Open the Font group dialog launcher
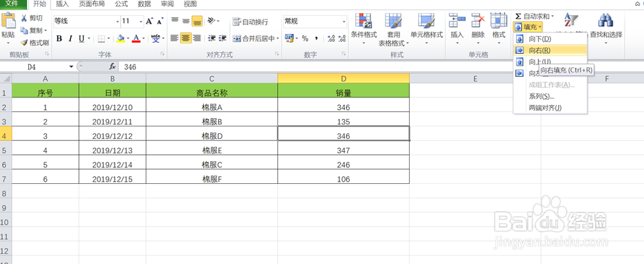Screen dimensions: 644x264 (162, 54)
